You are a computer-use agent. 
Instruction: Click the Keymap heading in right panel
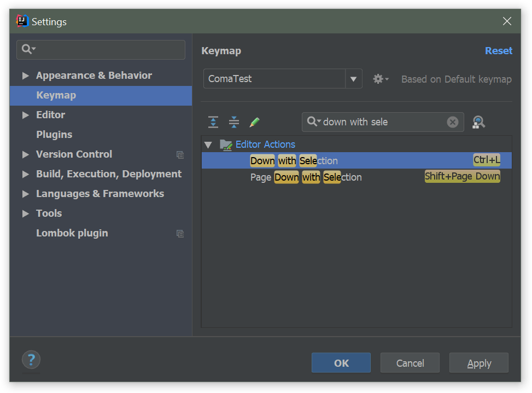pyautogui.click(x=221, y=51)
